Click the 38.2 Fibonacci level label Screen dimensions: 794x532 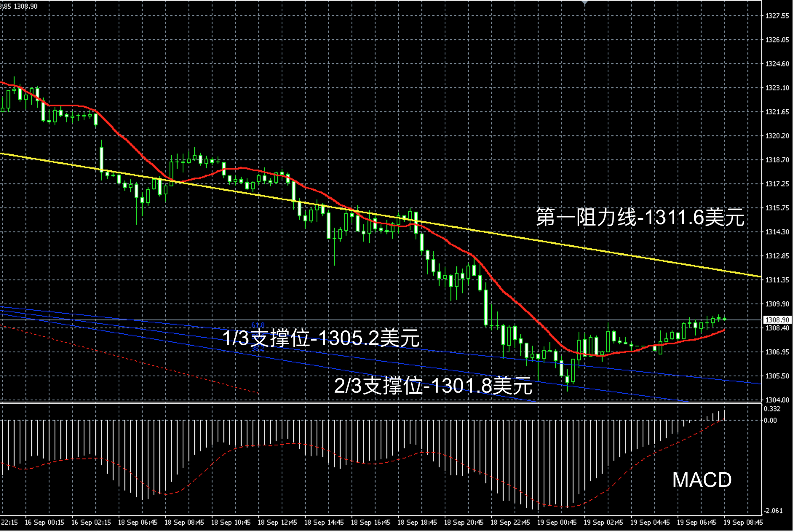tap(258, 349)
